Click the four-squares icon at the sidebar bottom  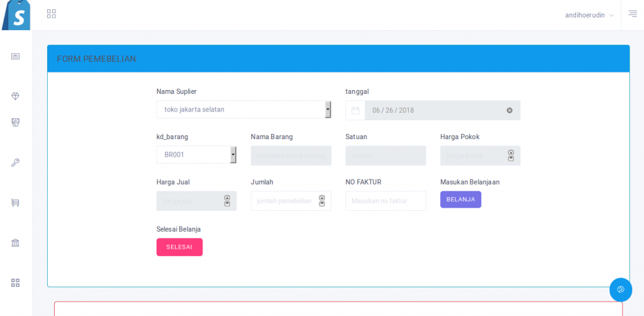coord(15,283)
